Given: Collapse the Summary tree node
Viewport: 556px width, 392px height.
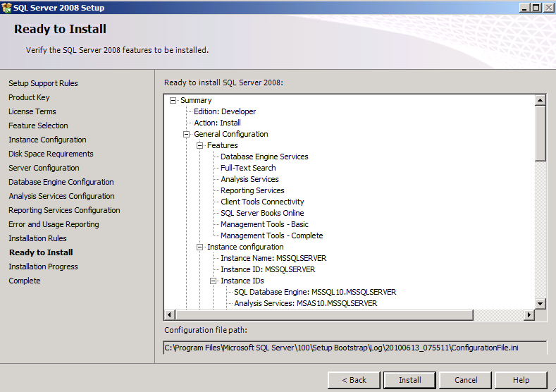Looking at the screenshot, I should (x=173, y=100).
